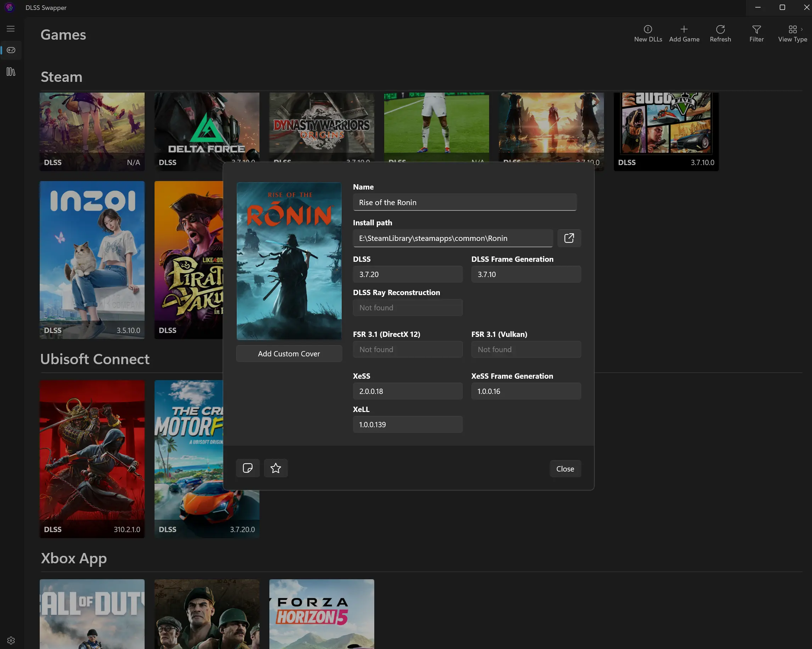The image size is (812, 649).
Task: Click the Steam section heading
Action: pos(61,77)
